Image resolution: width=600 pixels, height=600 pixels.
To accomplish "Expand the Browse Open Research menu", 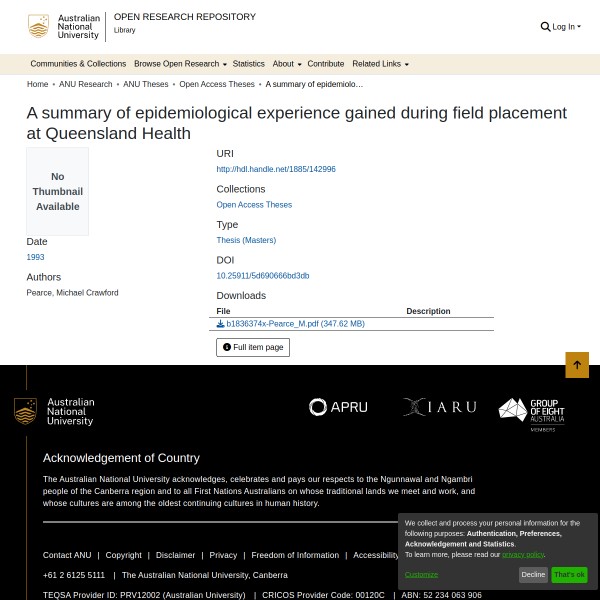I will point(180,64).
